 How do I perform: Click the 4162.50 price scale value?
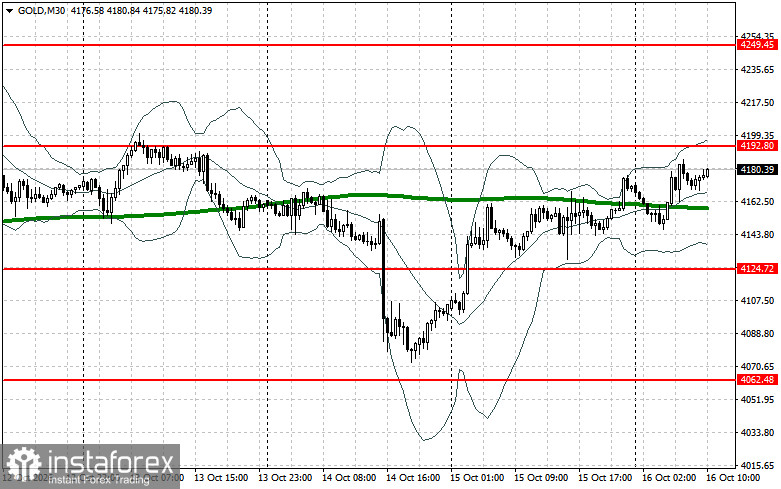757,202
